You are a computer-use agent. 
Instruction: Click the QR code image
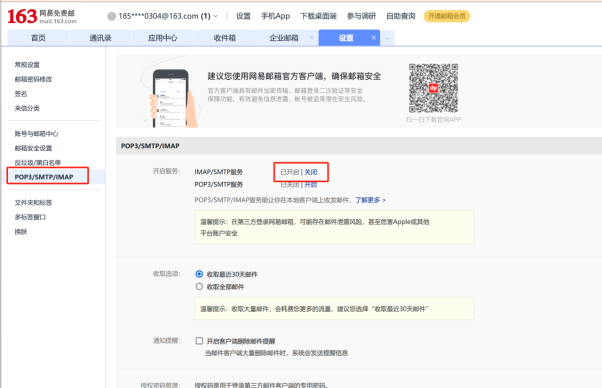click(x=433, y=88)
